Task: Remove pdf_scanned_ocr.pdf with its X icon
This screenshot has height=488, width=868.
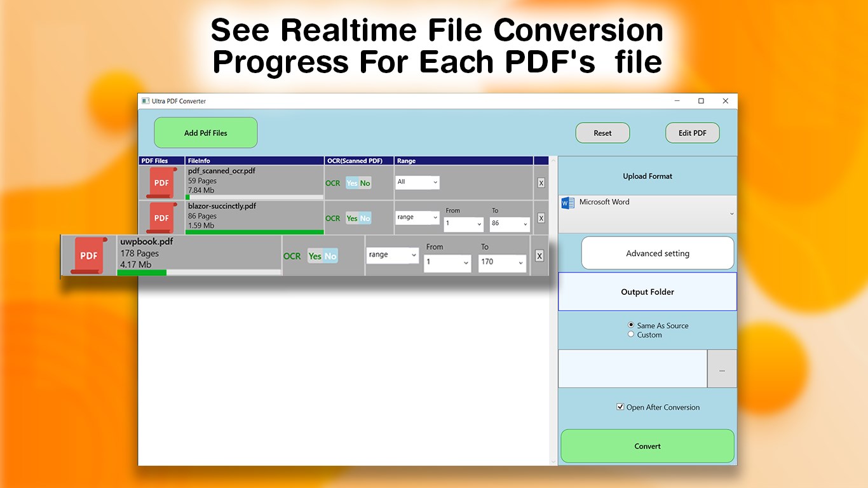Action: tap(541, 182)
